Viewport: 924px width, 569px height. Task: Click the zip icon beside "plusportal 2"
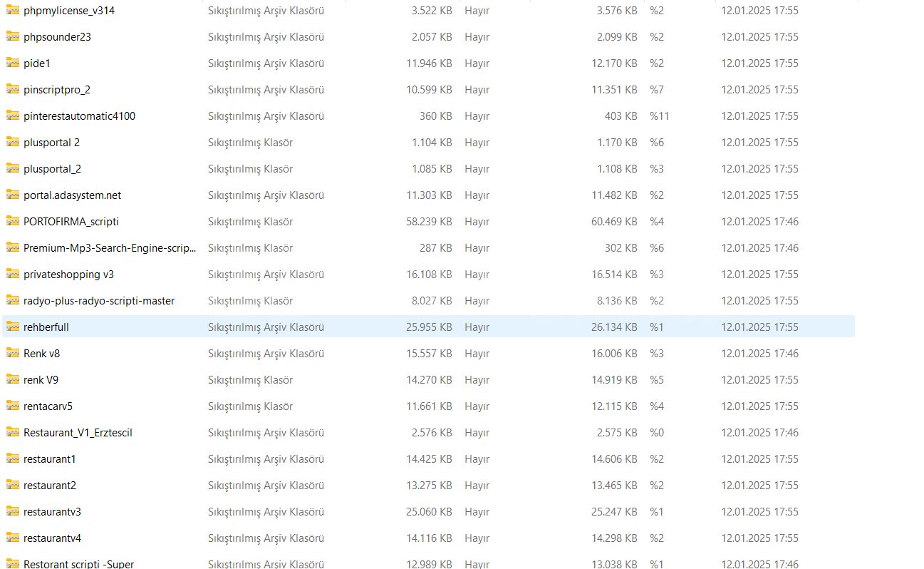(13, 142)
